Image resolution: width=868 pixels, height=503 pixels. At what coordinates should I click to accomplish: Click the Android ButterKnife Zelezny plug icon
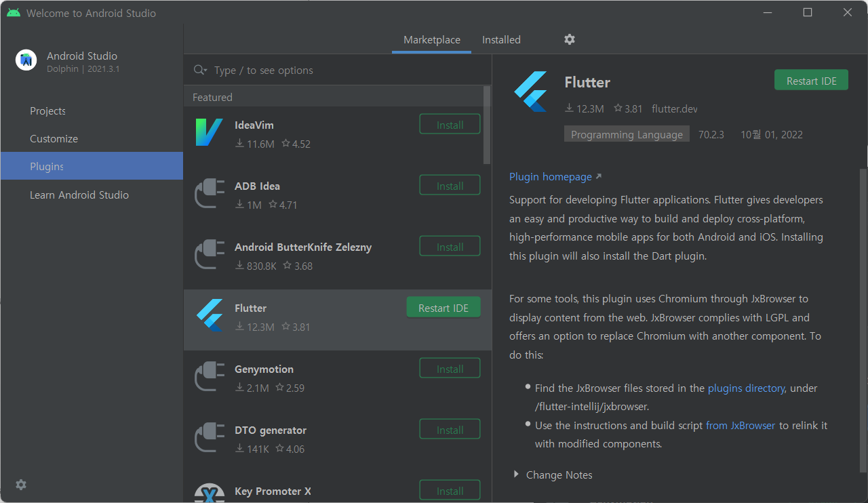pos(209,254)
